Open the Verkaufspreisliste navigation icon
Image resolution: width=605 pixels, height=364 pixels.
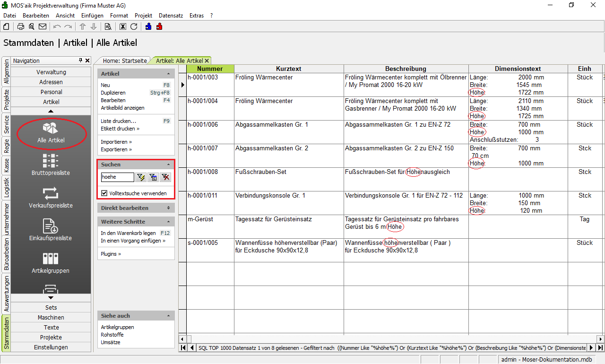(51, 197)
